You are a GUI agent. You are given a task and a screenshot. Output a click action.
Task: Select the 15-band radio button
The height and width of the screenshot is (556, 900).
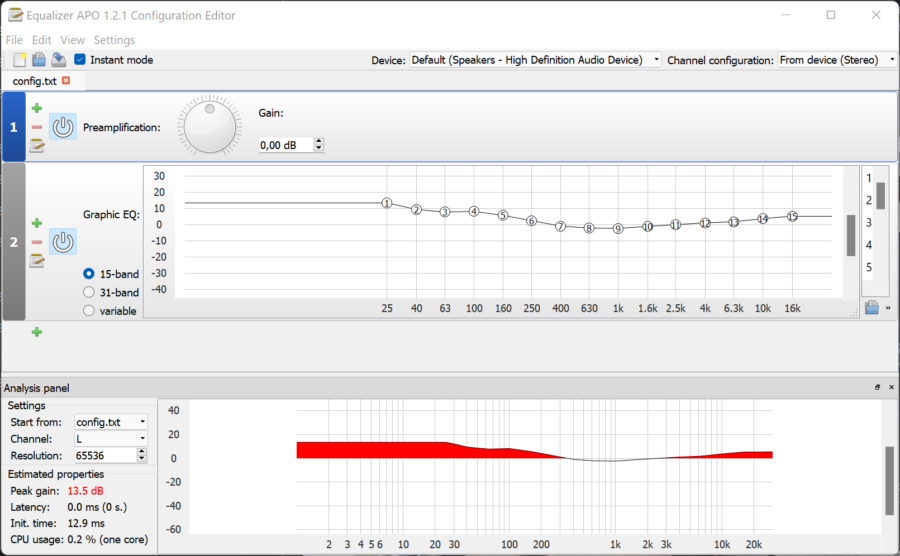point(88,274)
